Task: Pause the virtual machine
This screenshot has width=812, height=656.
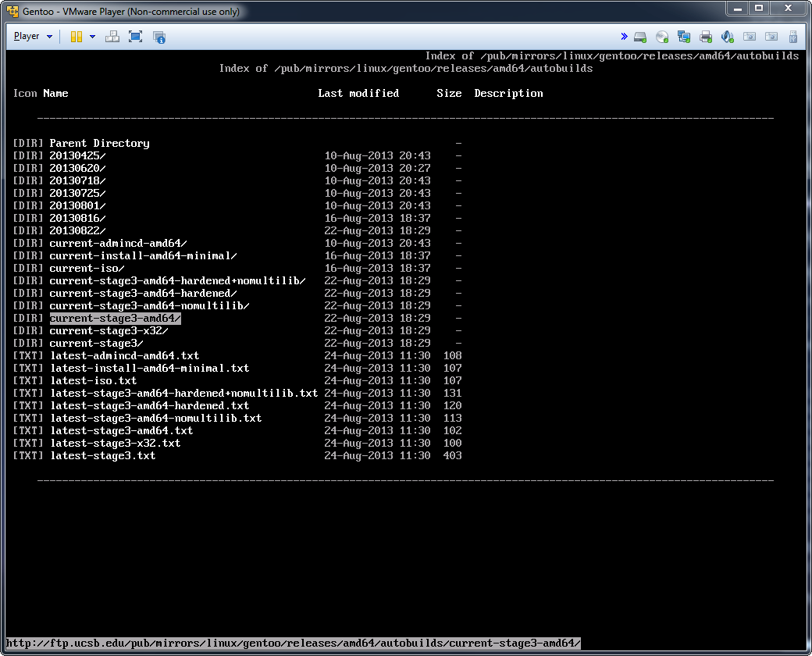Action: 77,36
